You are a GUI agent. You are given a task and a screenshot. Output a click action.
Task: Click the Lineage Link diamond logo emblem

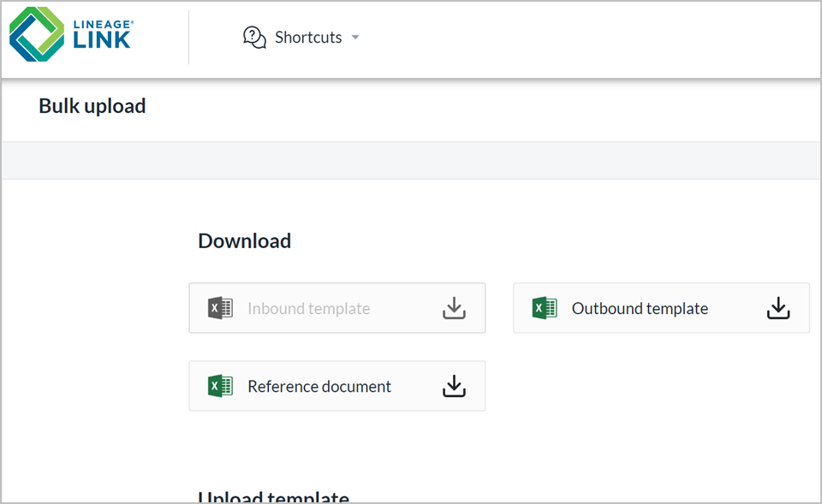click(37, 35)
